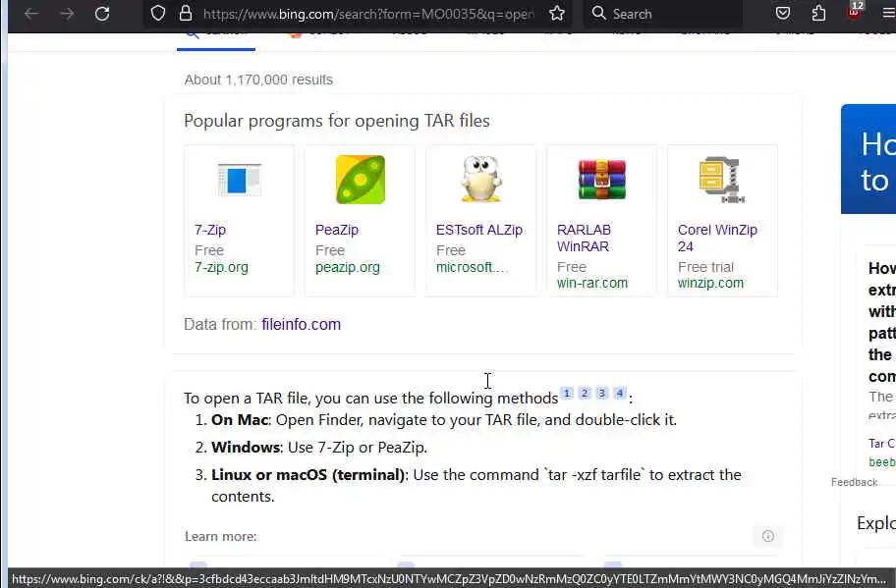
Task: Follow the ESTsoft ALZip title link
Action: [478, 230]
